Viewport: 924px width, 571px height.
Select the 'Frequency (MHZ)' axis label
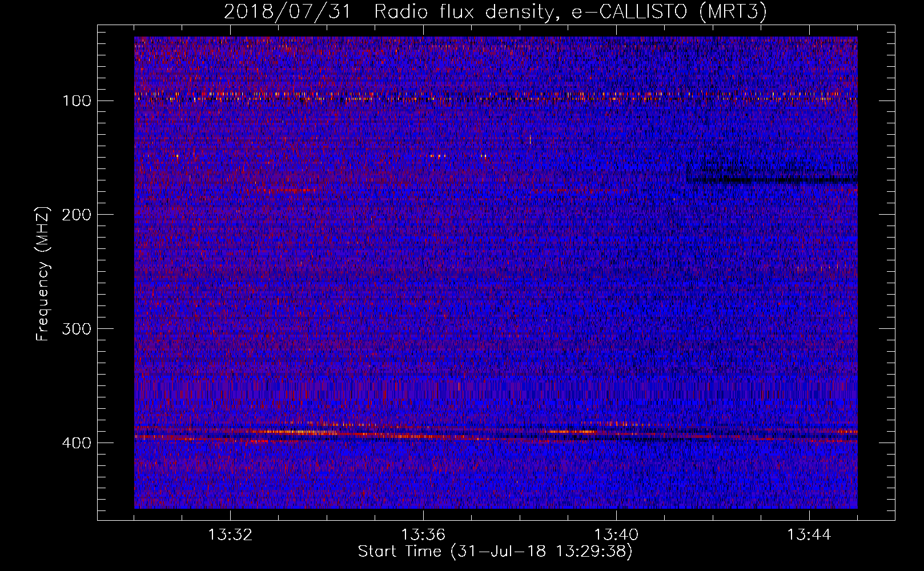pos(43,274)
